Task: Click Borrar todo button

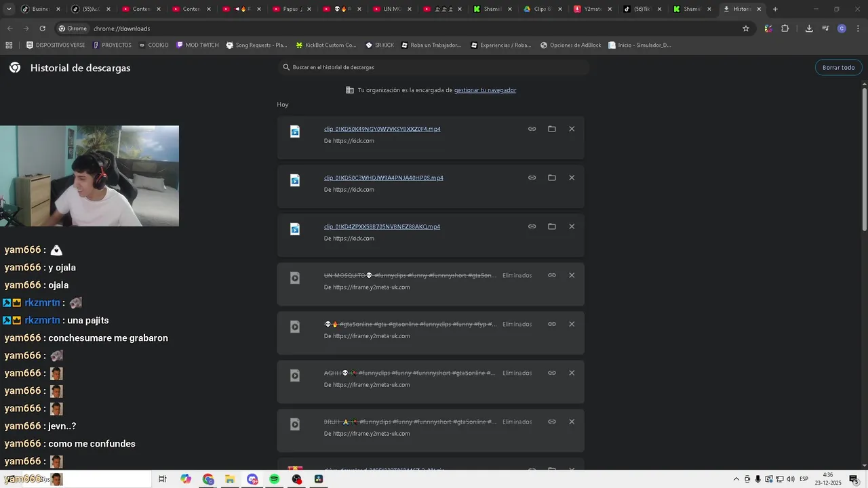Action: [838, 67]
